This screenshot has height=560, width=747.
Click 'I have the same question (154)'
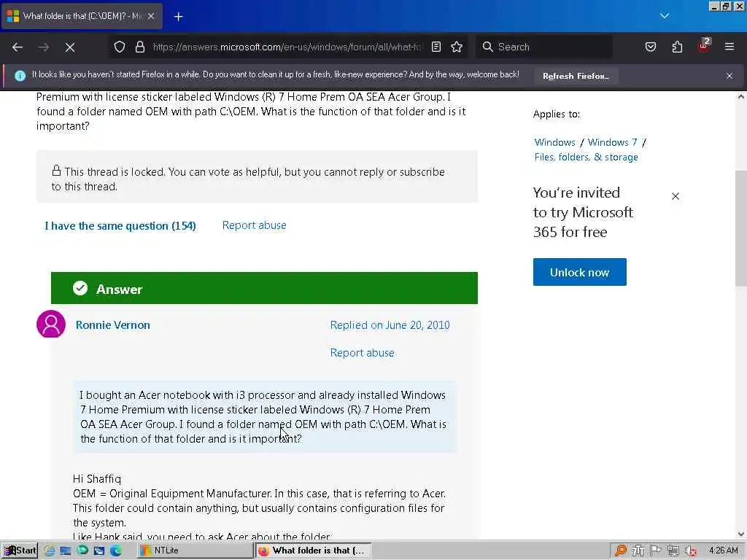pos(120,226)
